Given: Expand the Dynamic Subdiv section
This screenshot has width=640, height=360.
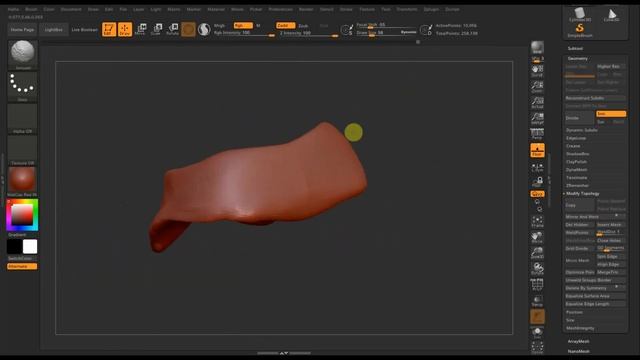Looking at the screenshot, I should tap(582, 130).
